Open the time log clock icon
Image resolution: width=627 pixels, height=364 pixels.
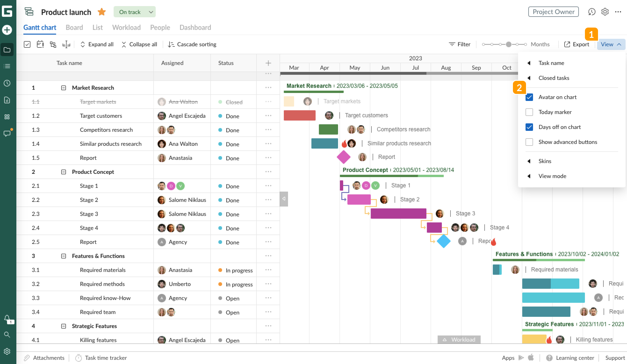(x=7, y=83)
